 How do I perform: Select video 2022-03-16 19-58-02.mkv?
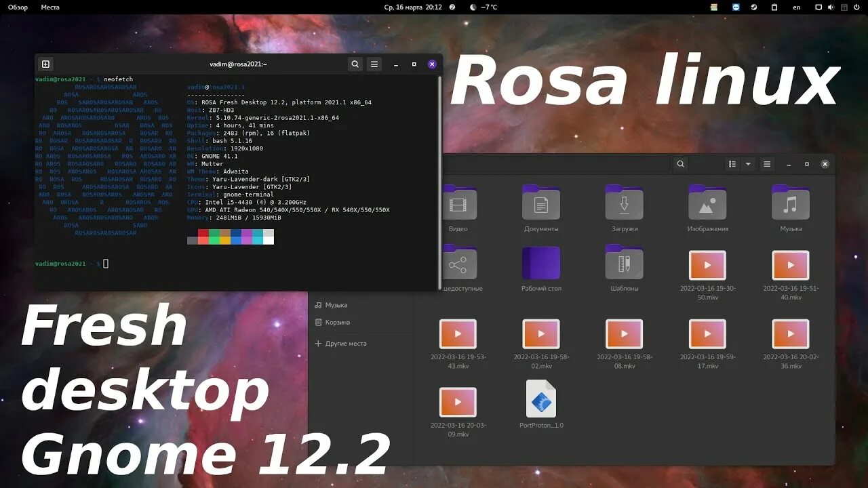tap(541, 344)
